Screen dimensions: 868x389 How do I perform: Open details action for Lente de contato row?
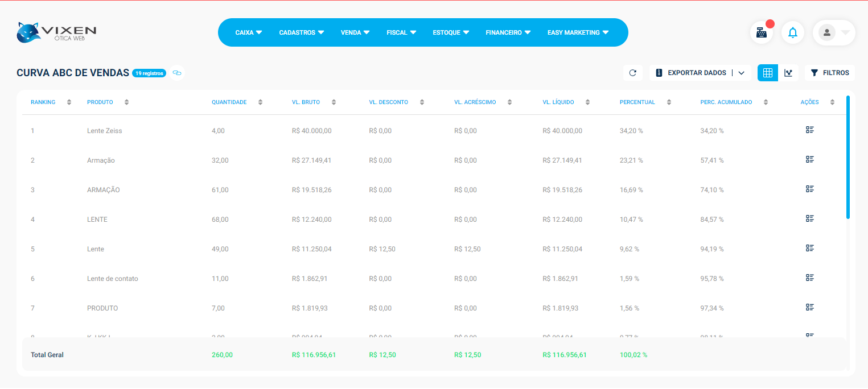810,278
